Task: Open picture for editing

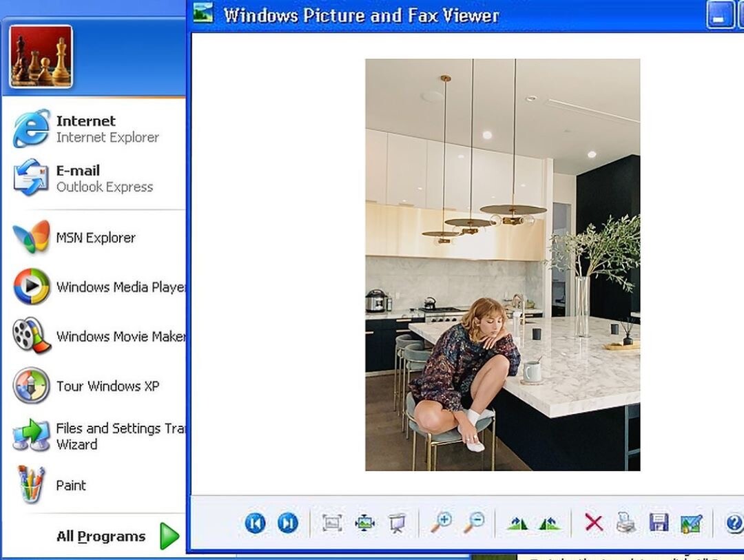Action: tap(691, 523)
